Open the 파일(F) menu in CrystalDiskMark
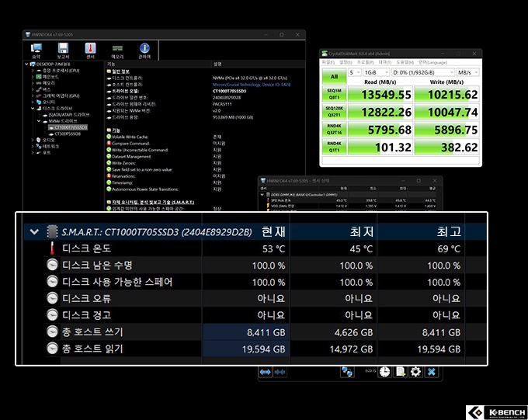The height and width of the screenshot is (420, 528). click(x=328, y=62)
